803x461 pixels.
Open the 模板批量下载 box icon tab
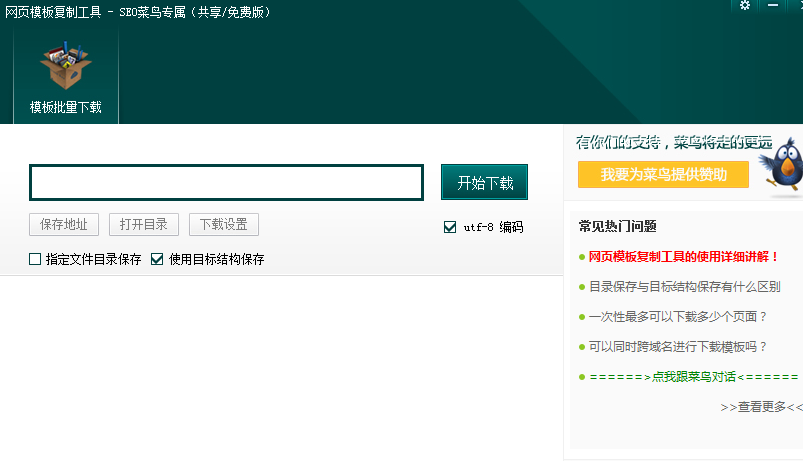[66, 77]
